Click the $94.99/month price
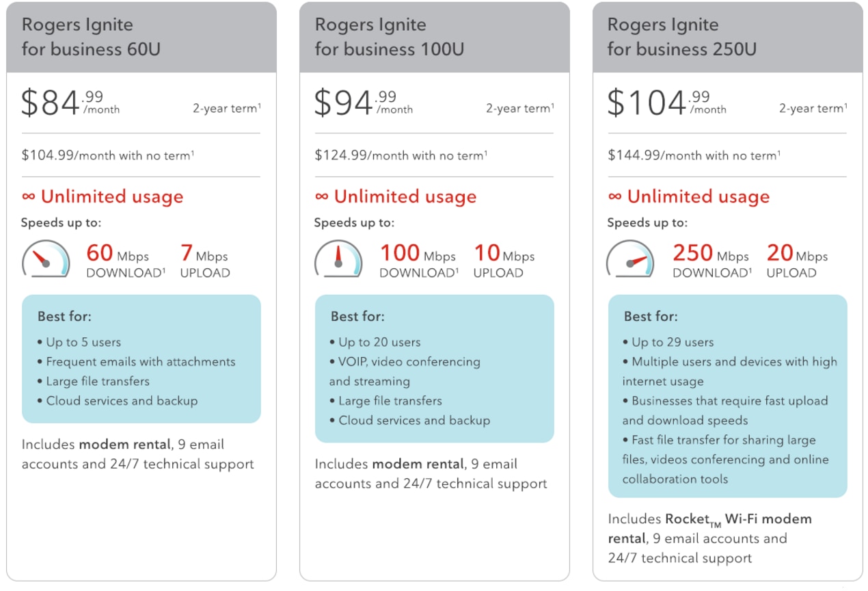868x591 pixels. click(x=364, y=103)
